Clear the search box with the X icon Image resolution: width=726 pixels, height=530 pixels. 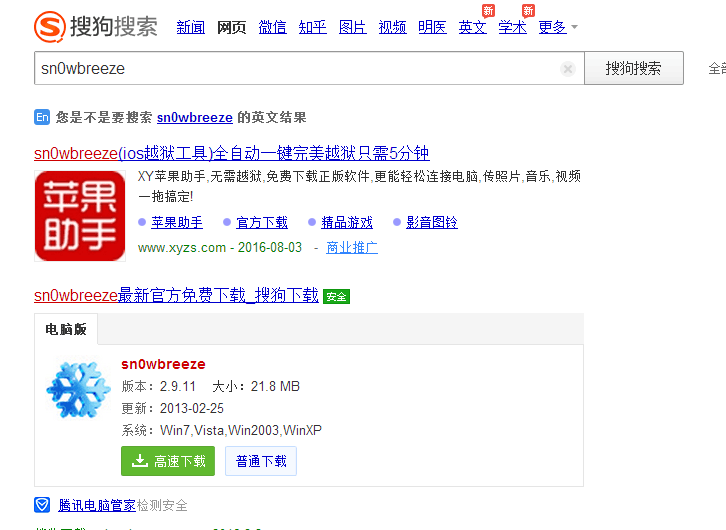click(x=568, y=69)
